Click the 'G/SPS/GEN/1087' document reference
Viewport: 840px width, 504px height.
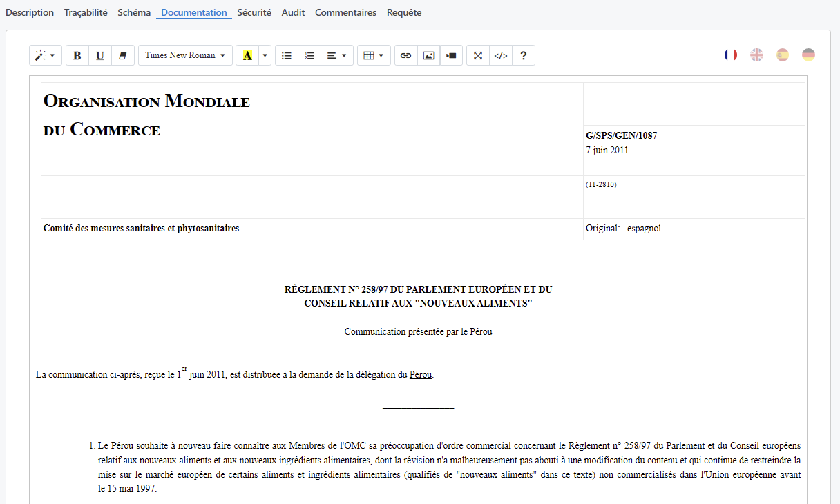tap(622, 136)
